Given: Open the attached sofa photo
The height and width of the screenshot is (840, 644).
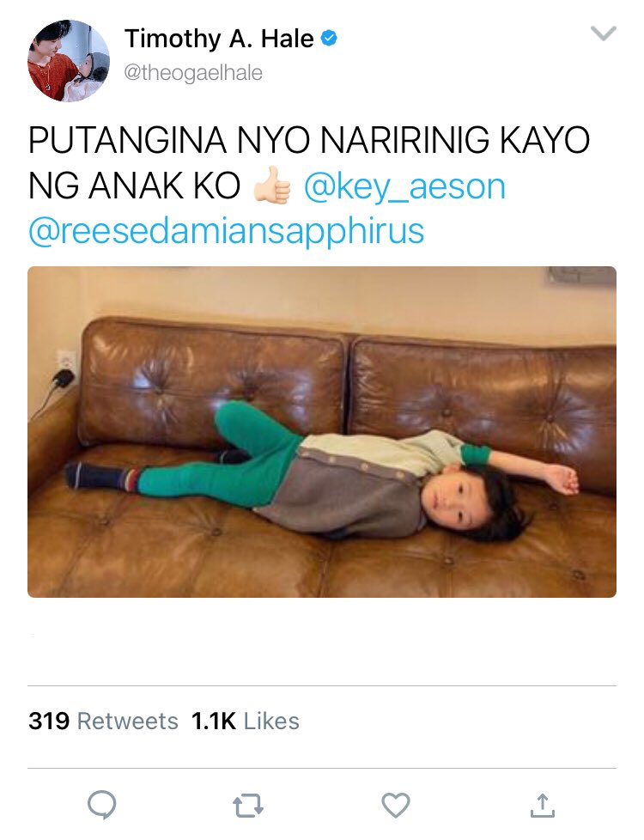Looking at the screenshot, I should coord(322,432).
